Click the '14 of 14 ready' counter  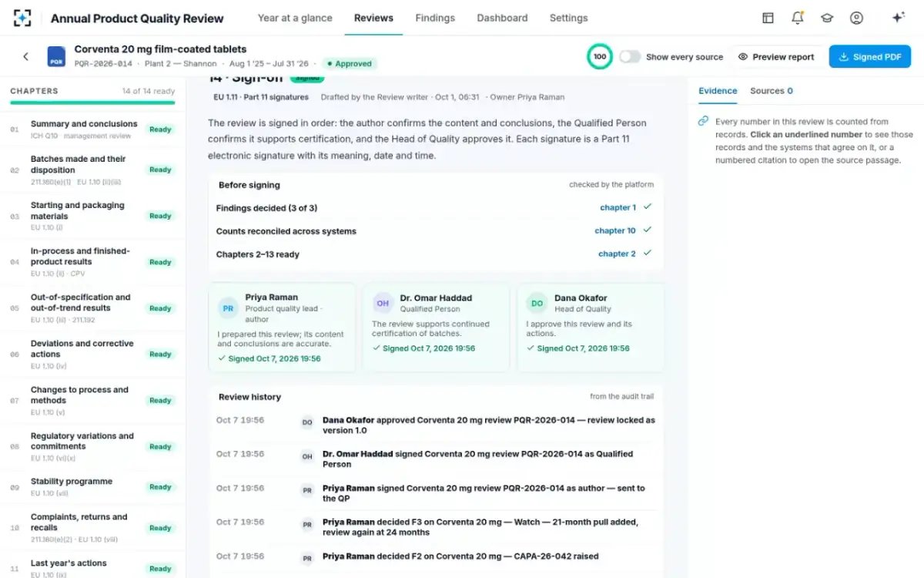pos(148,91)
